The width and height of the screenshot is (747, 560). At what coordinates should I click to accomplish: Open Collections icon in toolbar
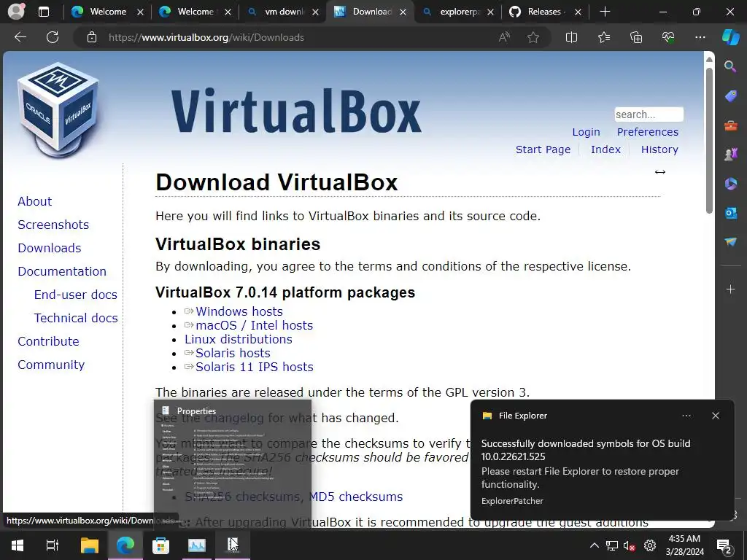[x=636, y=37]
